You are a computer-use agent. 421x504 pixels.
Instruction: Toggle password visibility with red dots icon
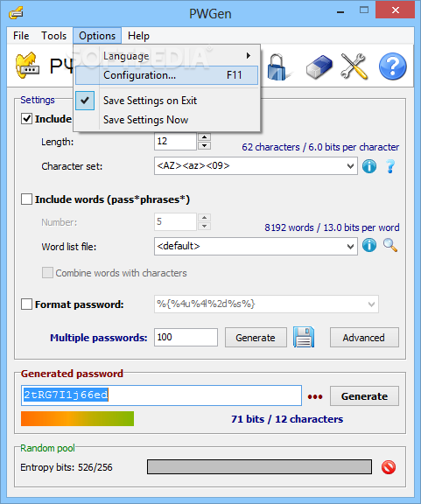[315, 396]
